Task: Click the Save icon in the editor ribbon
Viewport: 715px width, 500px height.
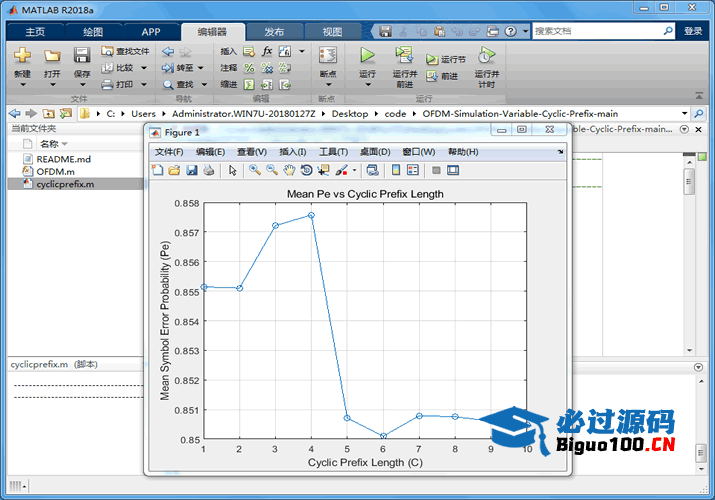Action: tap(82, 57)
